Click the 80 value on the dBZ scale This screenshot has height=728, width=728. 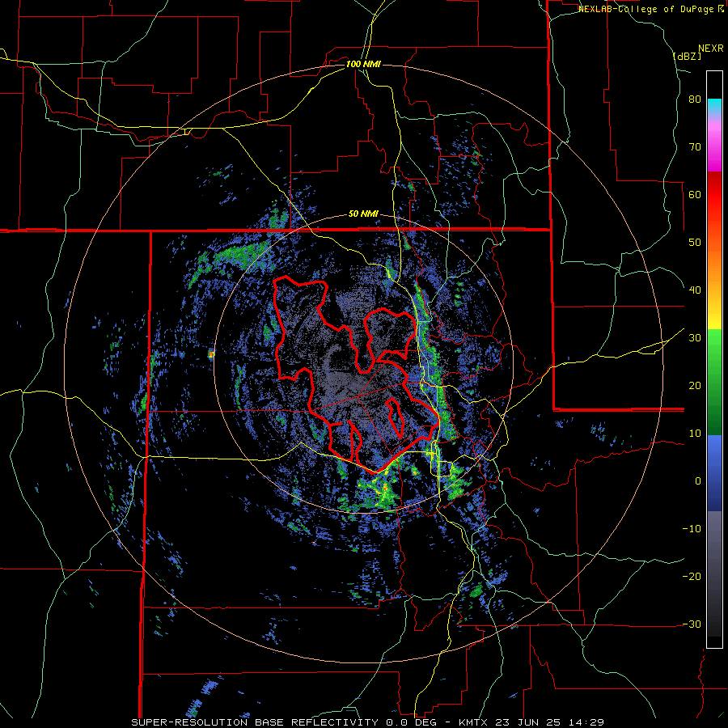695,99
